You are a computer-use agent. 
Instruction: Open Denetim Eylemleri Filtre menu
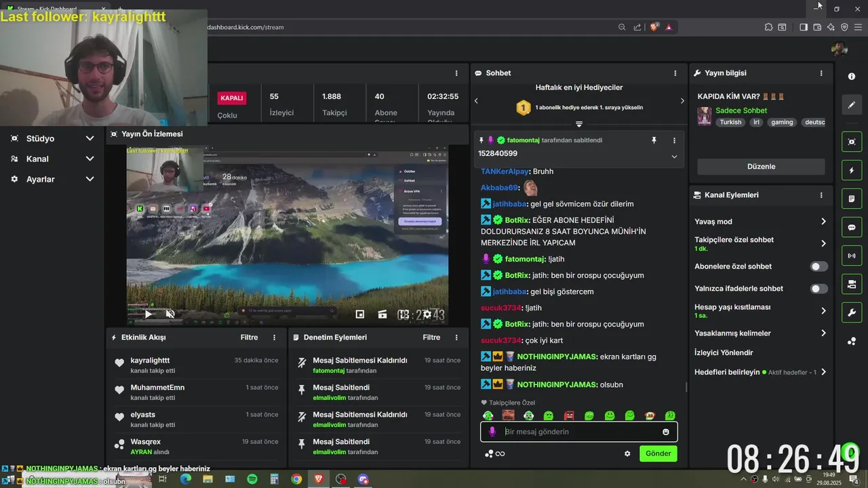431,338
